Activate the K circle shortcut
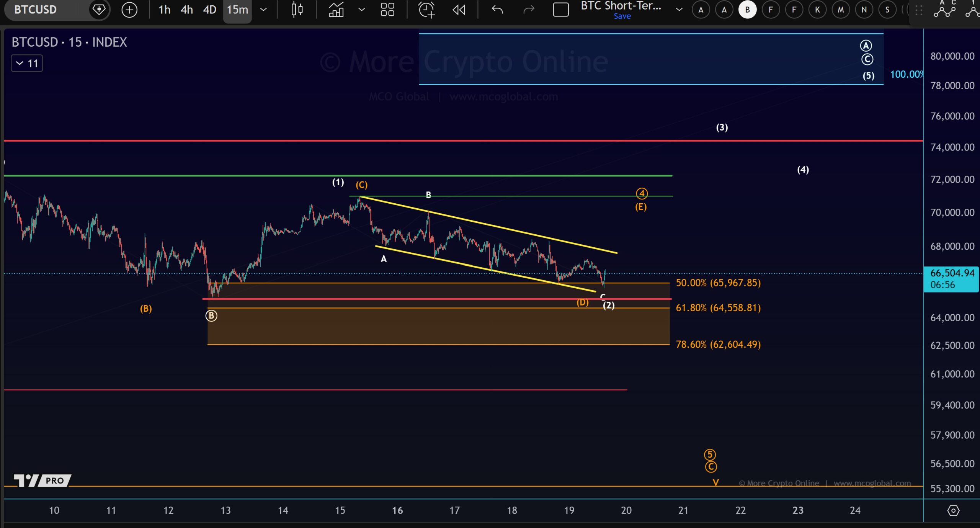This screenshot has width=980, height=528. 817,10
